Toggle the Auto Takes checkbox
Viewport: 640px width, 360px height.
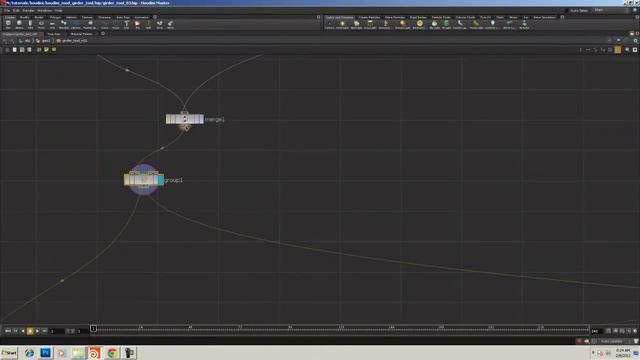(567, 10)
